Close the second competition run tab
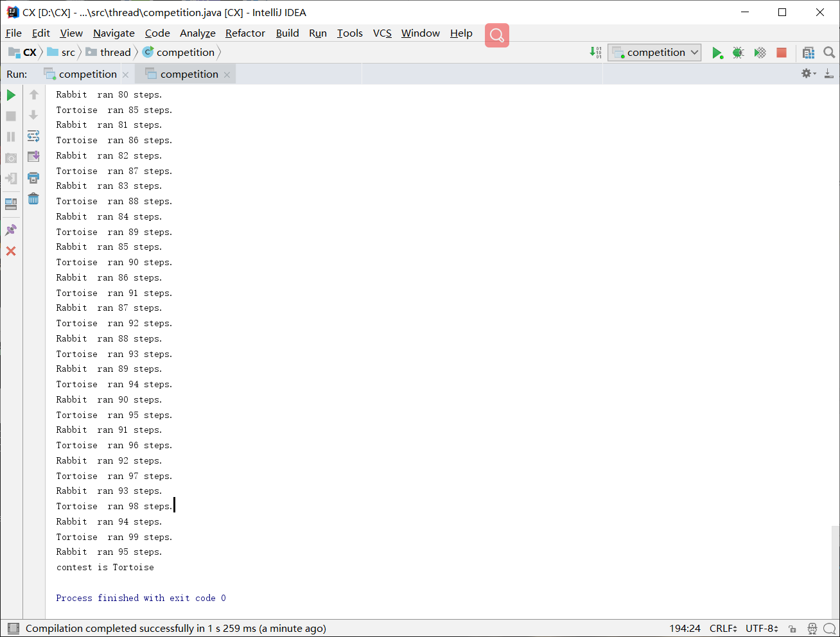 (227, 75)
